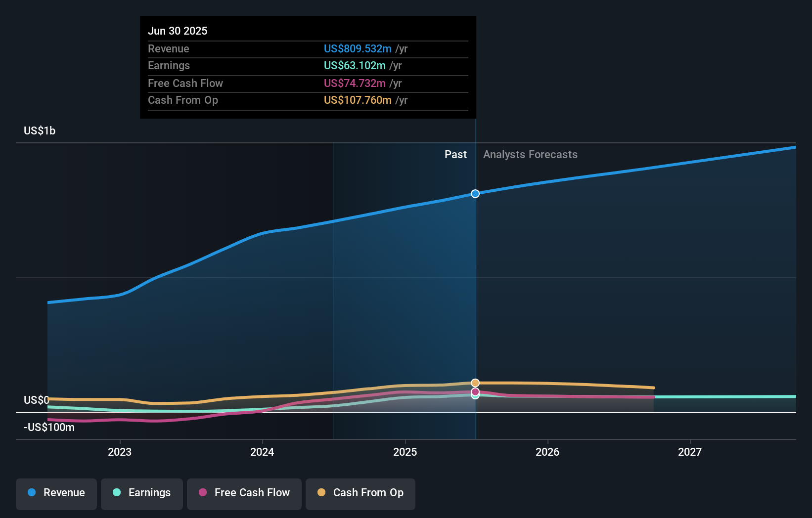Click the US$74.732m free cash flow value

355,84
